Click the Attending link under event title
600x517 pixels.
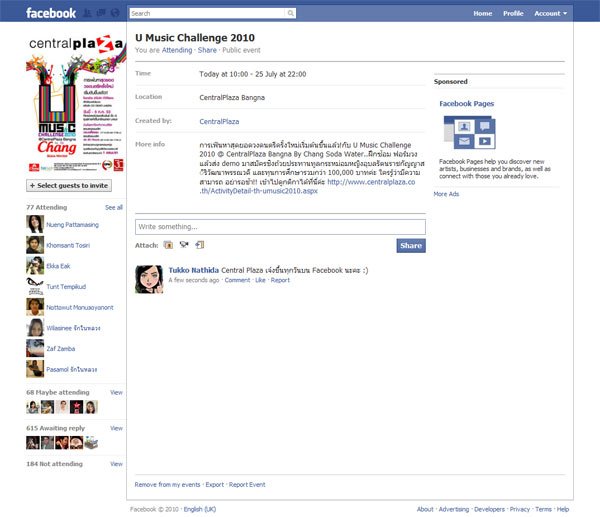[x=177, y=50]
